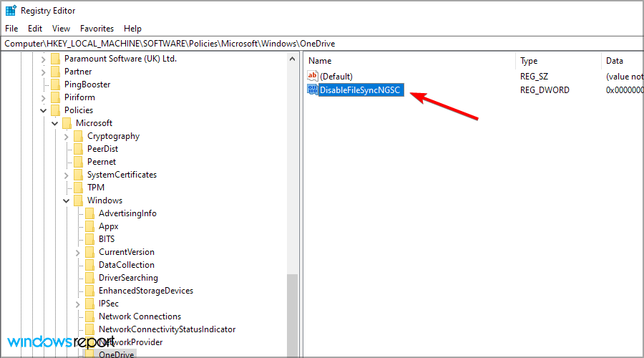This screenshot has width=644, height=358.
Task: Select the TPM folder icon
Action: click(x=79, y=188)
